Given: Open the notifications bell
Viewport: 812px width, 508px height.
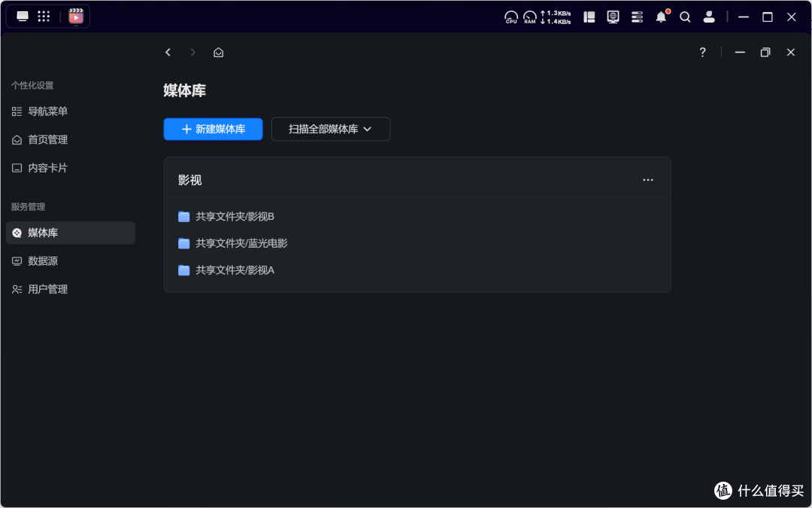Looking at the screenshot, I should point(662,17).
